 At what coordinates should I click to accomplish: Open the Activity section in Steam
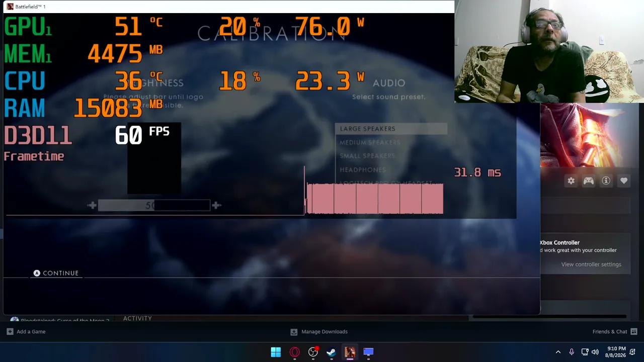click(x=137, y=318)
